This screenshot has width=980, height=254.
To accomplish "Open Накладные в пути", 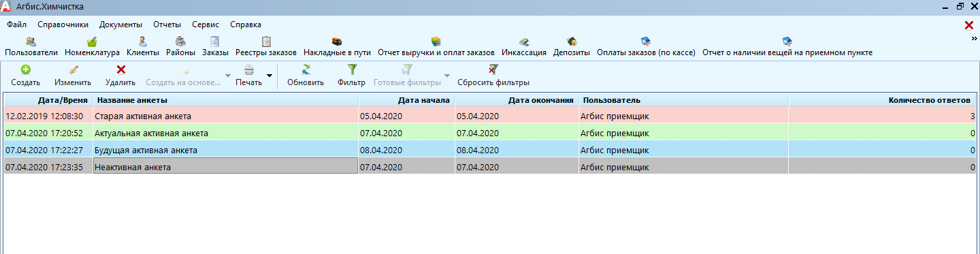I will tap(337, 46).
